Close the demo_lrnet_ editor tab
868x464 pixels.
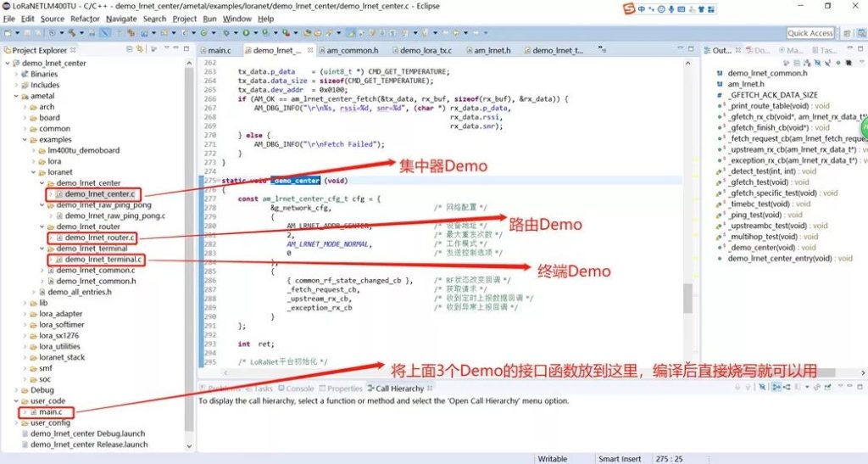310,50
